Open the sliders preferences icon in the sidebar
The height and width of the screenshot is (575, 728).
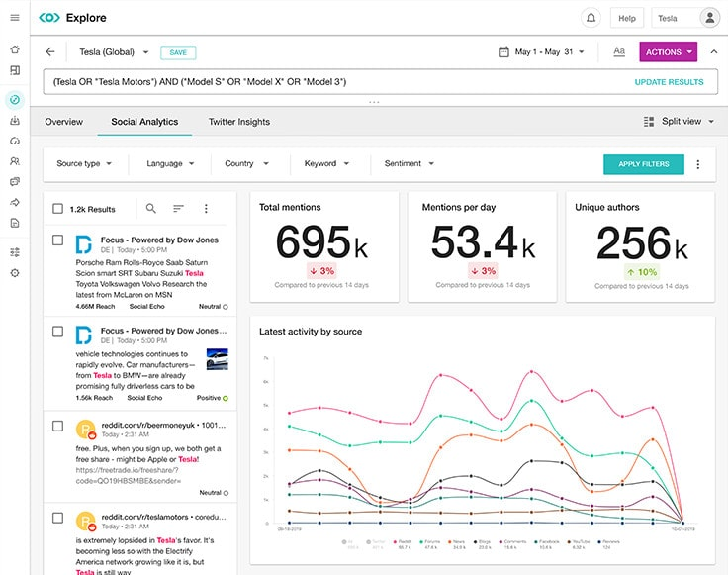15,252
